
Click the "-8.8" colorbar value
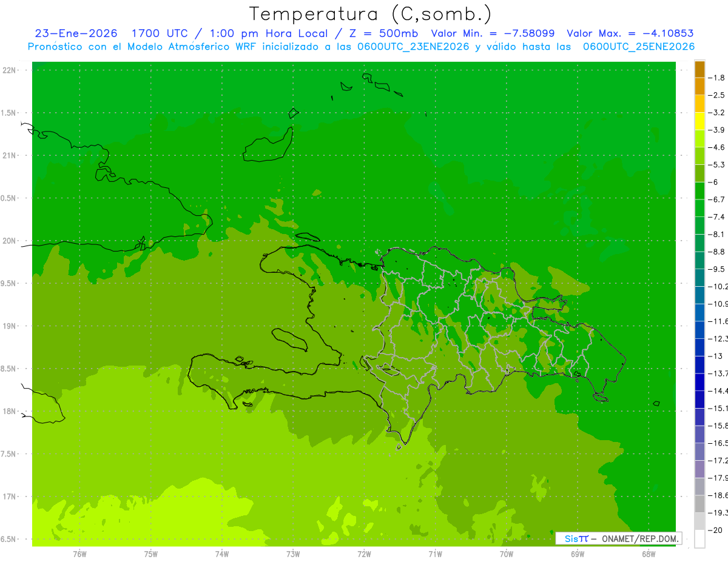[x=716, y=252]
